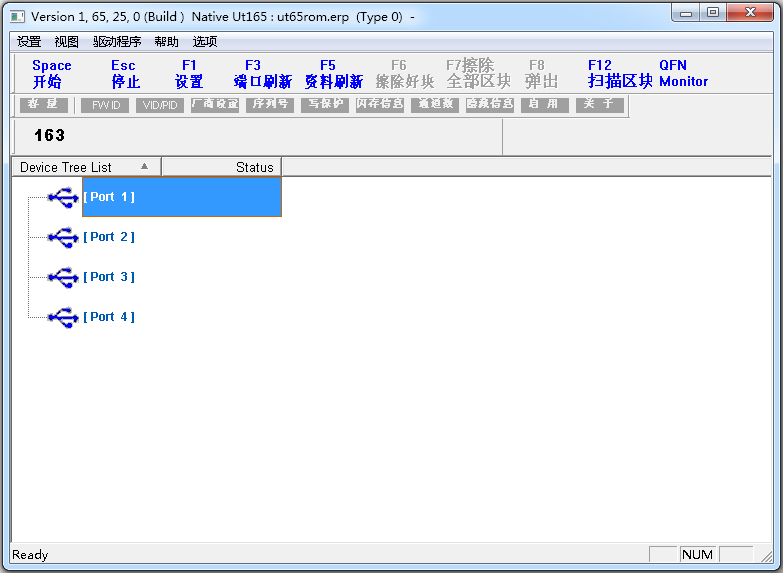Open F1 设置 settings
This screenshot has height=573, width=783.
(189, 73)
